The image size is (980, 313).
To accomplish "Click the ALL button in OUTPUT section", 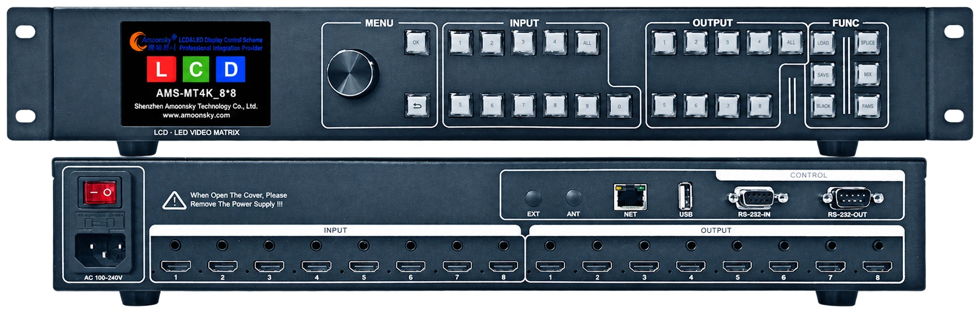I will [x=791, y=42].
